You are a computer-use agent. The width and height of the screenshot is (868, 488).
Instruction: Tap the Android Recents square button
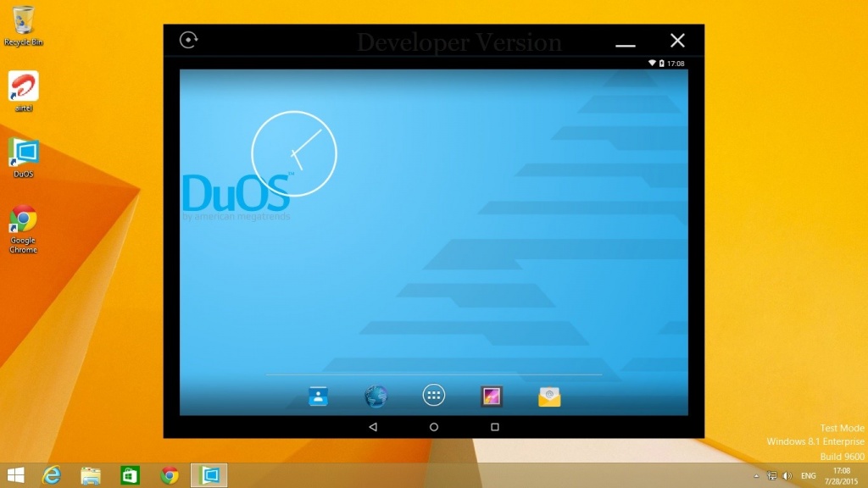click(495, 427)
